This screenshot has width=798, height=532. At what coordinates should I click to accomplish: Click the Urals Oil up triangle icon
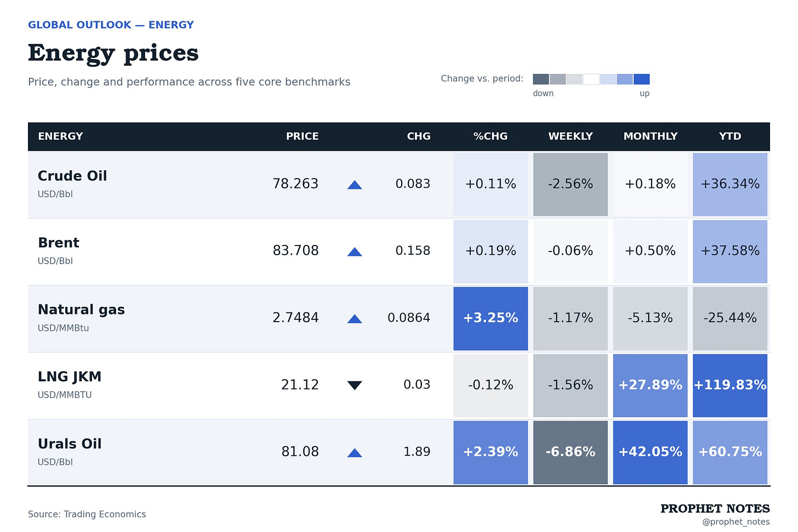pos(355,453)
